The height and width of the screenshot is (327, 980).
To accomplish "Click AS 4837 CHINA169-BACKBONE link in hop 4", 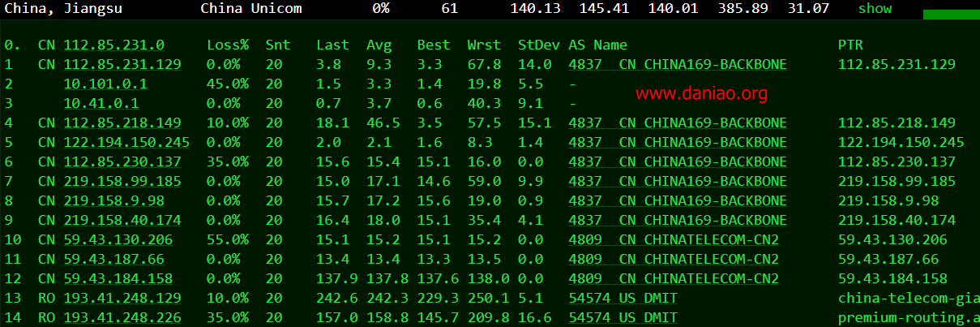I will click(x=678, y=123).
